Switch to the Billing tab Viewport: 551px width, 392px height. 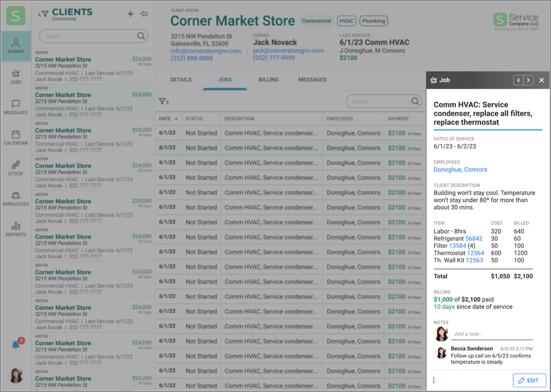pos(269,80)
